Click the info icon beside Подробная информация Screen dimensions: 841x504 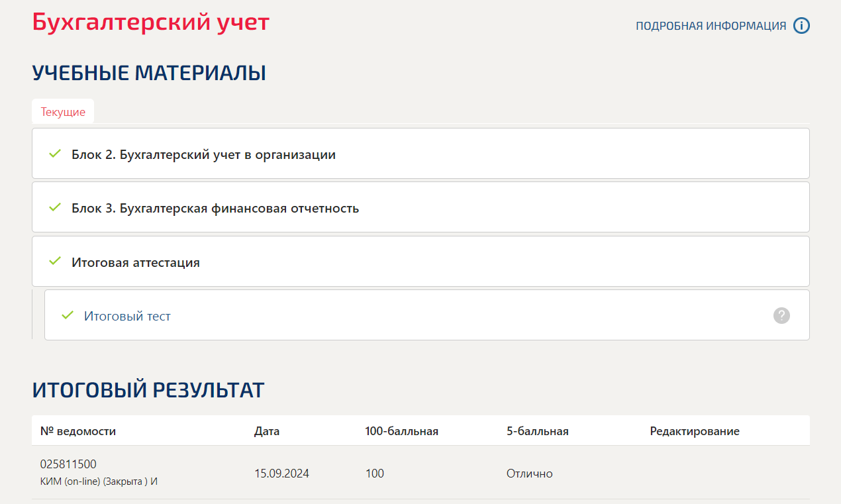click(x=801, y=26)
